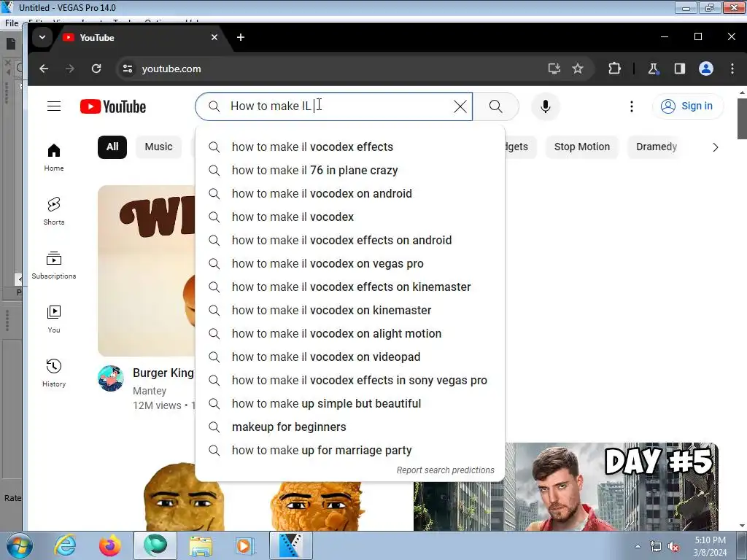Start voice search with microphone icon
This screenshot has height=560, width=747.
(x=546, y=106)
